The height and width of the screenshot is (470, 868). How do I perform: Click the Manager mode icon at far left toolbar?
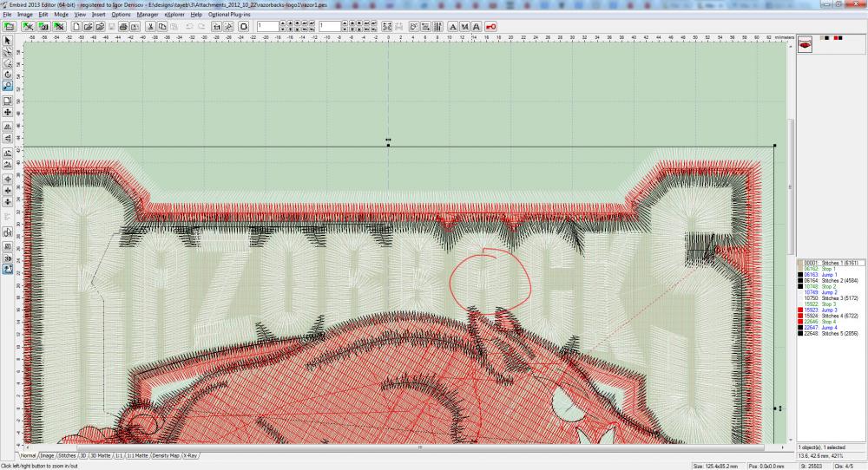[x=9, y=27]
